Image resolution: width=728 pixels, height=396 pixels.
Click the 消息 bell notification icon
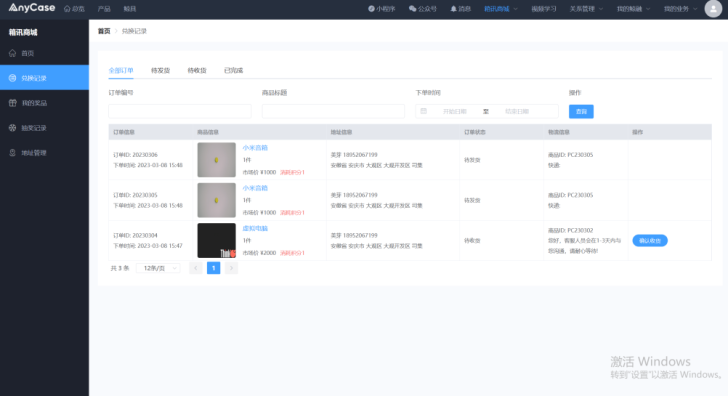454,9
